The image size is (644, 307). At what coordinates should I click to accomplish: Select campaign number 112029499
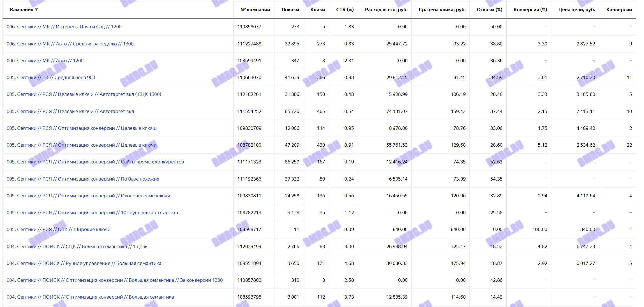[249, 246]
